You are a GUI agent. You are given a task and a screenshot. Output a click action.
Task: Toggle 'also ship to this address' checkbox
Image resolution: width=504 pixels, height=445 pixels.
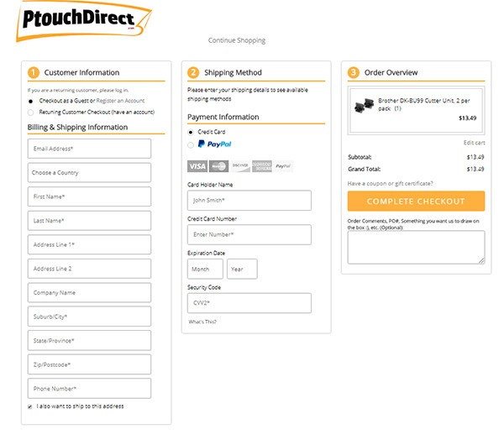pyautogui.click(x=31, y=406)
